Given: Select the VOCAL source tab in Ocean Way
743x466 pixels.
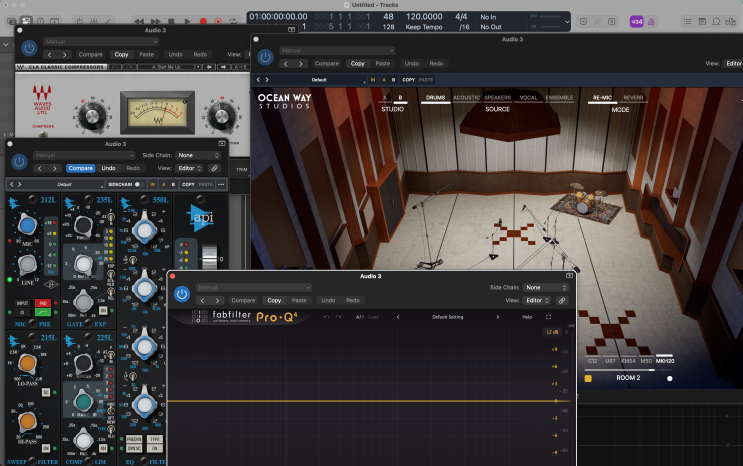Looking at the screenshot, I should [x=528, y=98].
